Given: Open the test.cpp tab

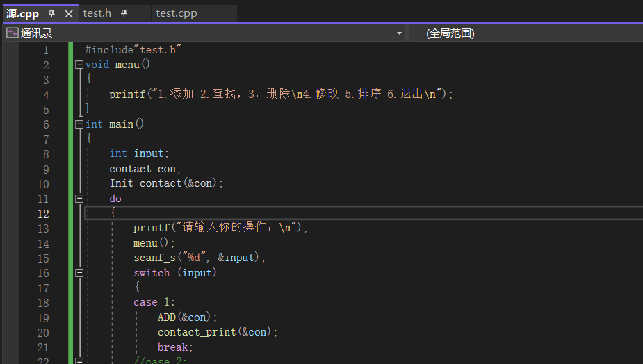Looking at the screenshot, I should 176,13.
